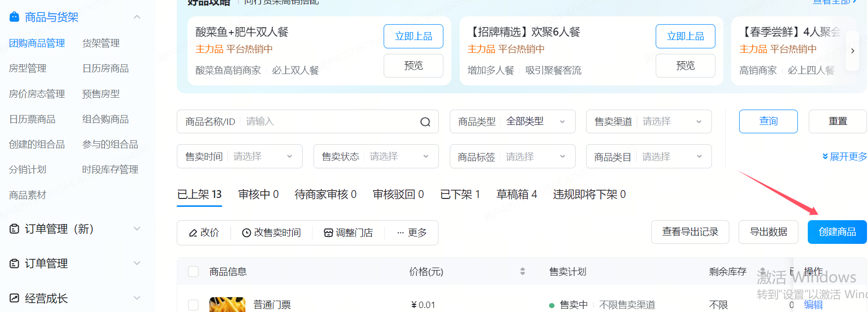This screenshot has height=312, width=868.
Task: Open 预售房型 in the sidebar
Action: 101,94
